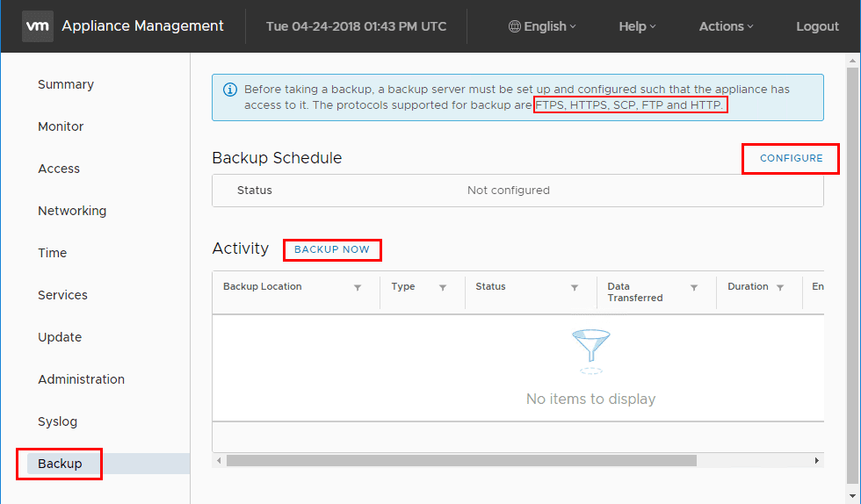The image size is (861, 504).
Task: Click the globe language icon
Action: pos(515,26)
